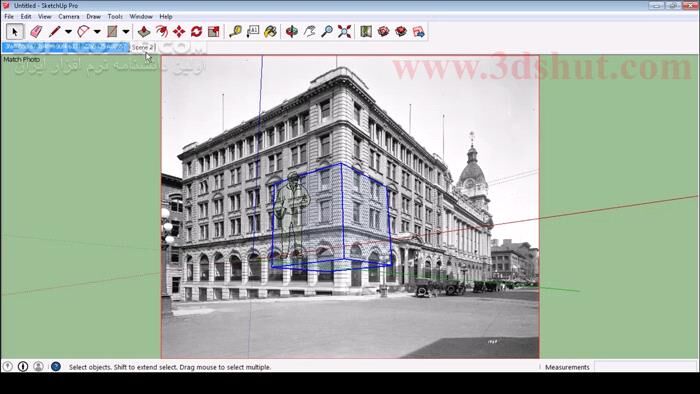Image resolution: width=700 pixels, height=394 pixels.
Task: Click the last toolbar icon with the blue arrow
Action: (419, 32)
